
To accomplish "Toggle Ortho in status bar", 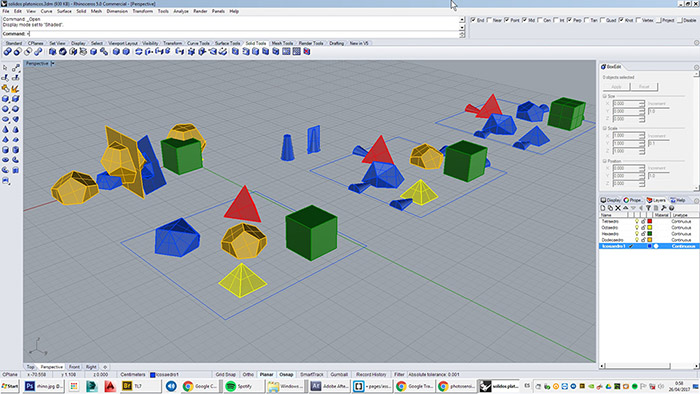I will (248, 375).
